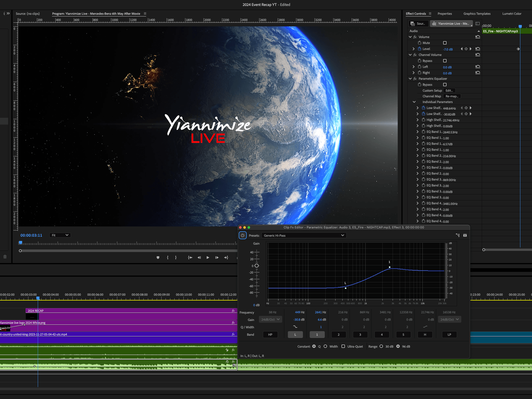Open the Effect Controls panel menu
The height and width of the screenshot is (399, 532).
click(430, 14)
